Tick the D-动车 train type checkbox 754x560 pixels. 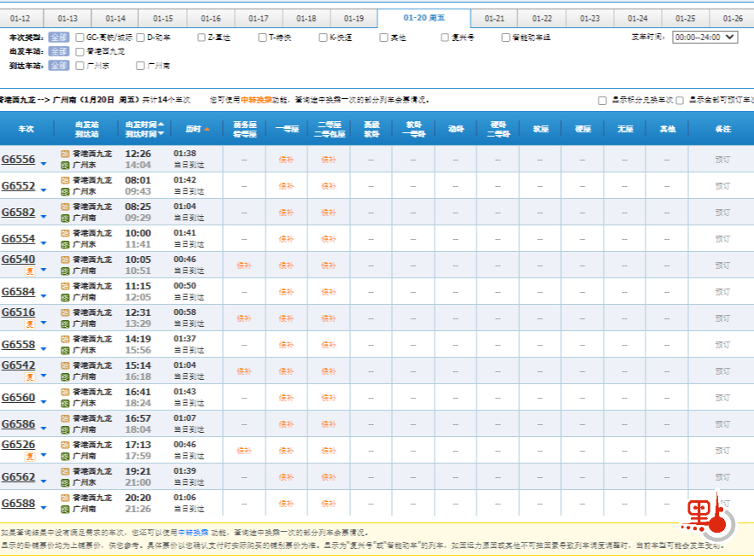coord(140,38)
